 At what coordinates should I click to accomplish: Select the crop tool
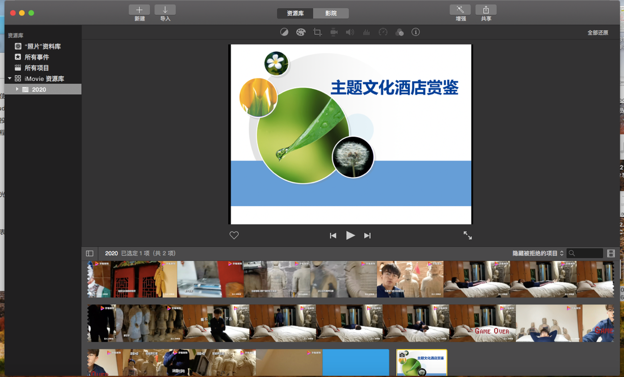pos(317,32)
